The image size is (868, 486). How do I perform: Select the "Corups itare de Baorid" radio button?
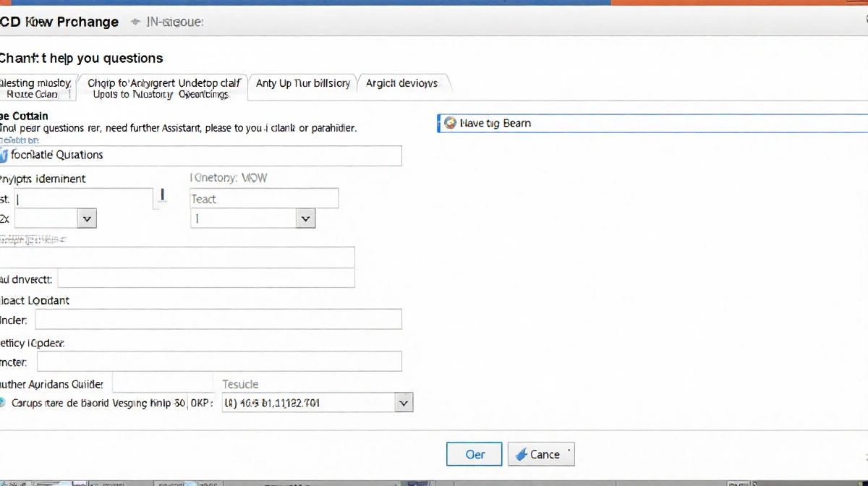tap(3, 403)
